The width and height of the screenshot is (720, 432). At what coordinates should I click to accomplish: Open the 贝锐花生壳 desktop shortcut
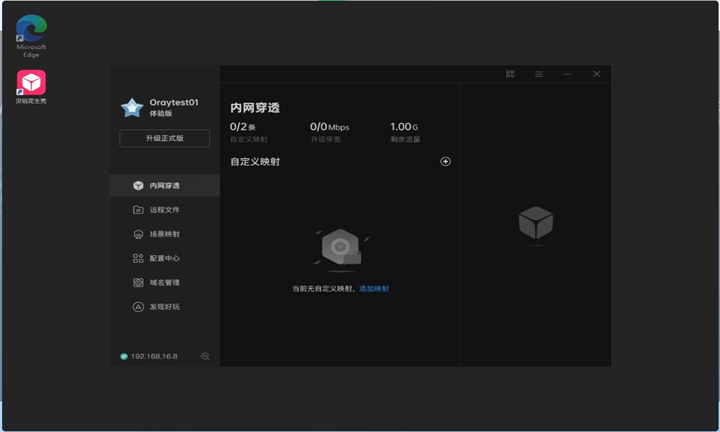[31, 87]
